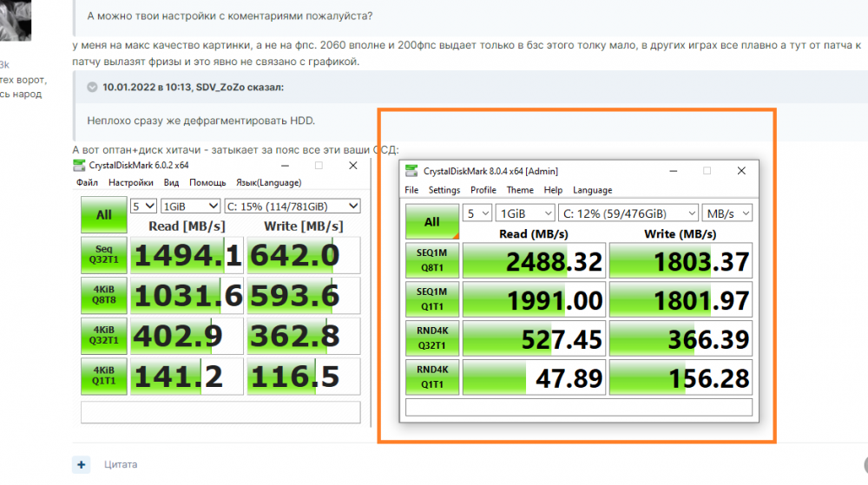The image size is (868, 485).
Task: Open the Язык(Language) menu
Action: (268, 182)
